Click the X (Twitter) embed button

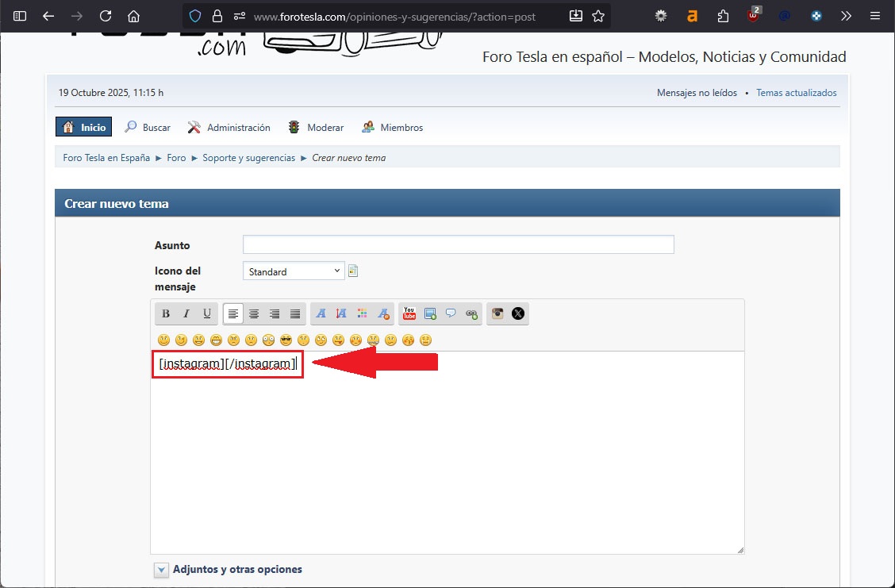518,313
